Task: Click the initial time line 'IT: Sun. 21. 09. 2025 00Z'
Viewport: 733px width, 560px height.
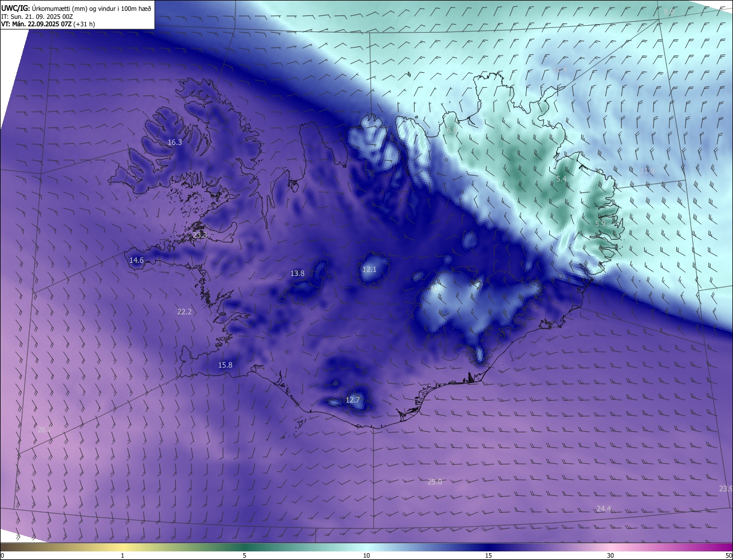Action: click(37, 17)
